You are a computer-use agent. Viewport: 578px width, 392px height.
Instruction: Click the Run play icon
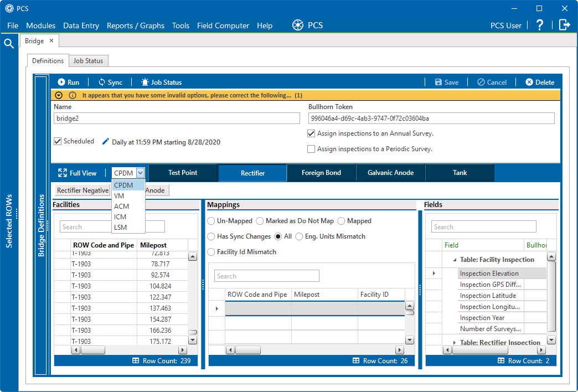tap(61, 82)
